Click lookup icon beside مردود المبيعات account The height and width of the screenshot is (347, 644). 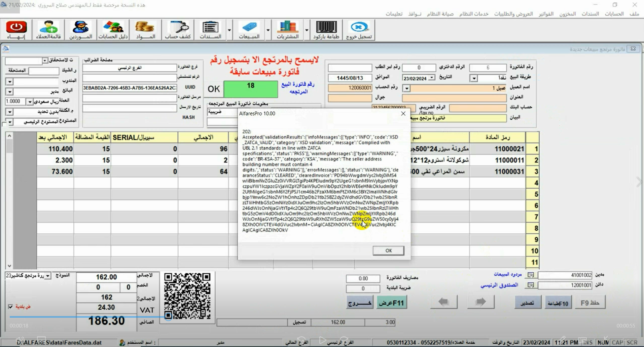click(x=531, y=275)
